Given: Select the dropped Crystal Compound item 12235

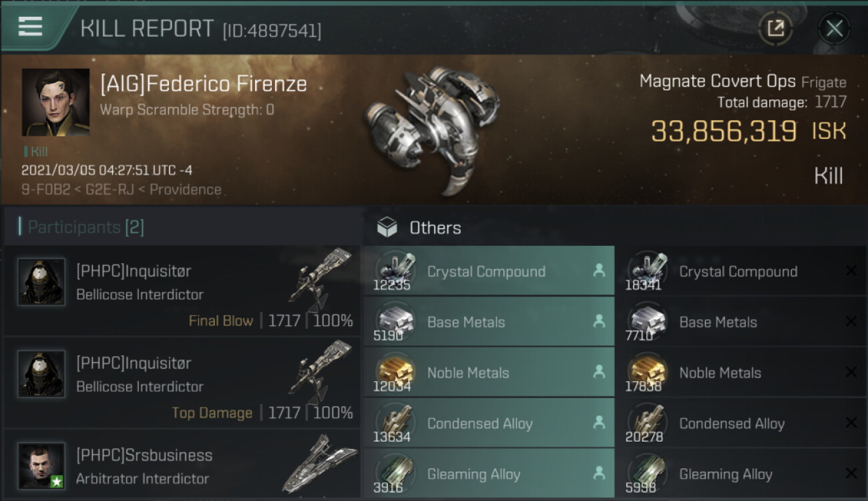Looking at the screenshot, I should [489, 271].
